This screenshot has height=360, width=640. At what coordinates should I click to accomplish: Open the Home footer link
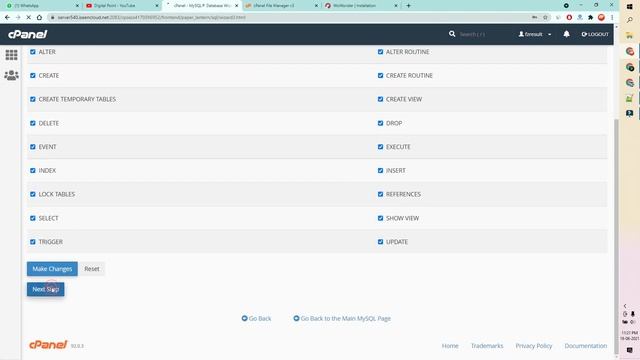point(450,346)
